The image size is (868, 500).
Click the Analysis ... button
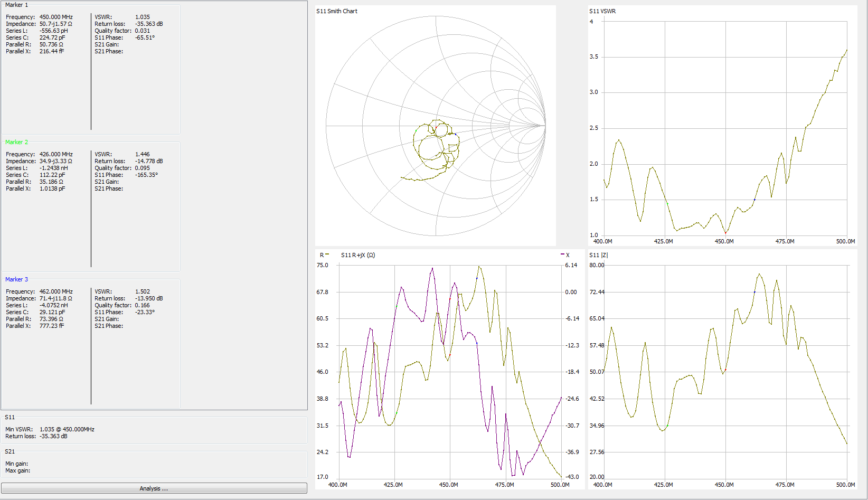[x=154, y=488]
